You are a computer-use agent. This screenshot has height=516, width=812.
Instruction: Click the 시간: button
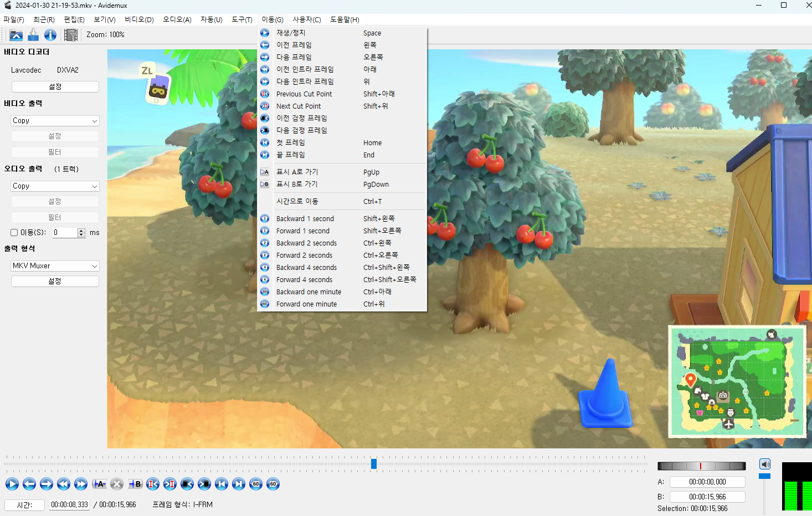[24, 505]
